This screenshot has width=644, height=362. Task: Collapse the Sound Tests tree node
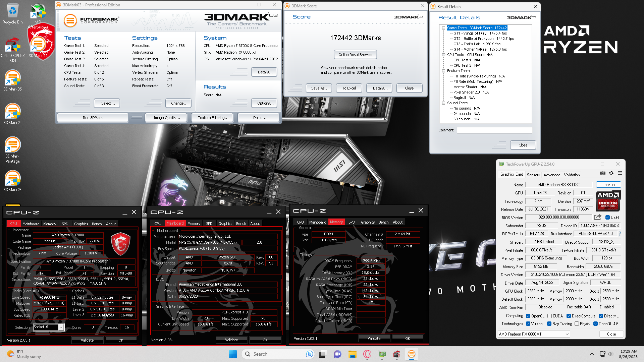443,103
